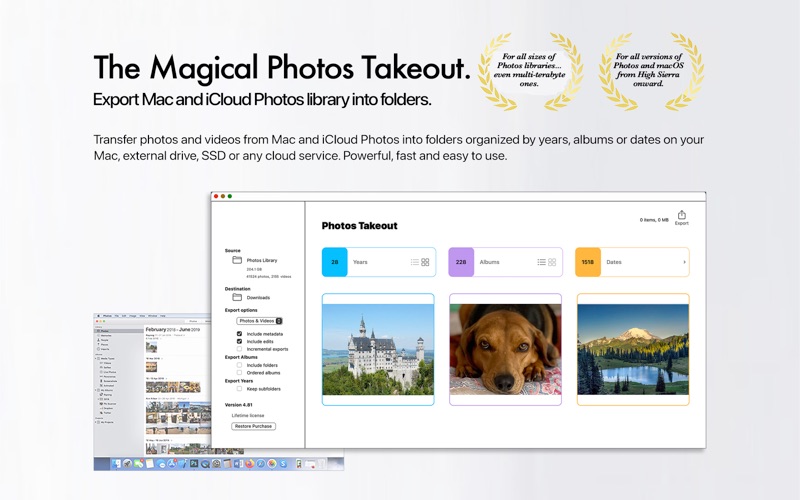Click Photos Library source label

[x=262, y=260]
